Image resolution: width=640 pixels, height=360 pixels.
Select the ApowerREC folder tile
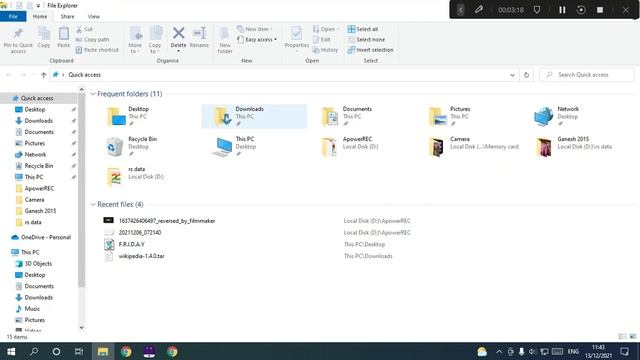361,147
